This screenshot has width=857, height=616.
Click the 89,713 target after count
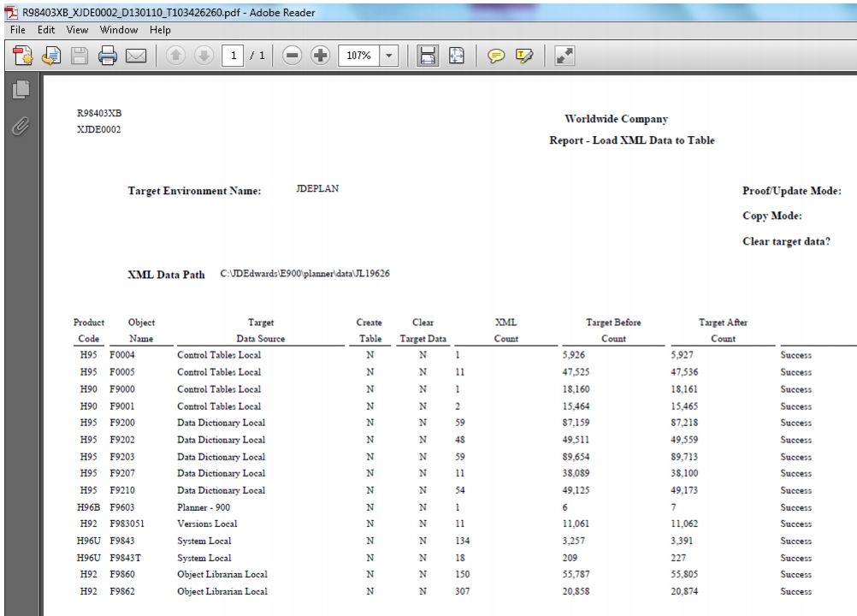click(x=684, y=456)
